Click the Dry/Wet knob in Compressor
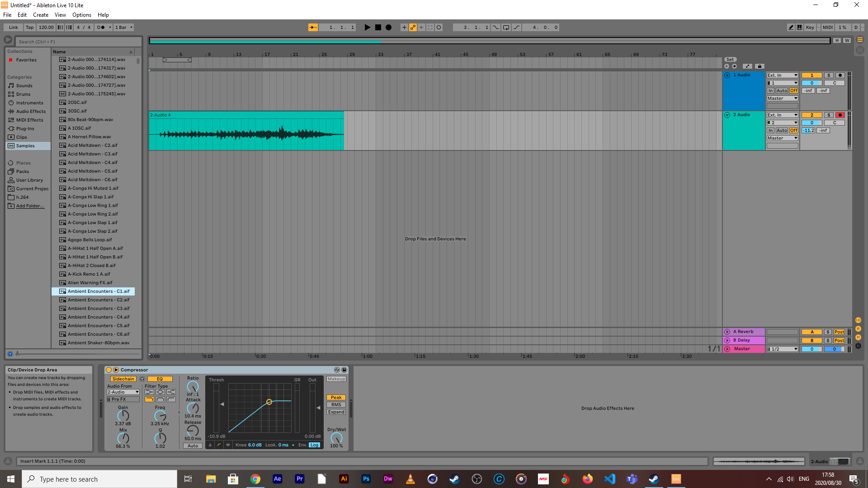 pos(336,438)
